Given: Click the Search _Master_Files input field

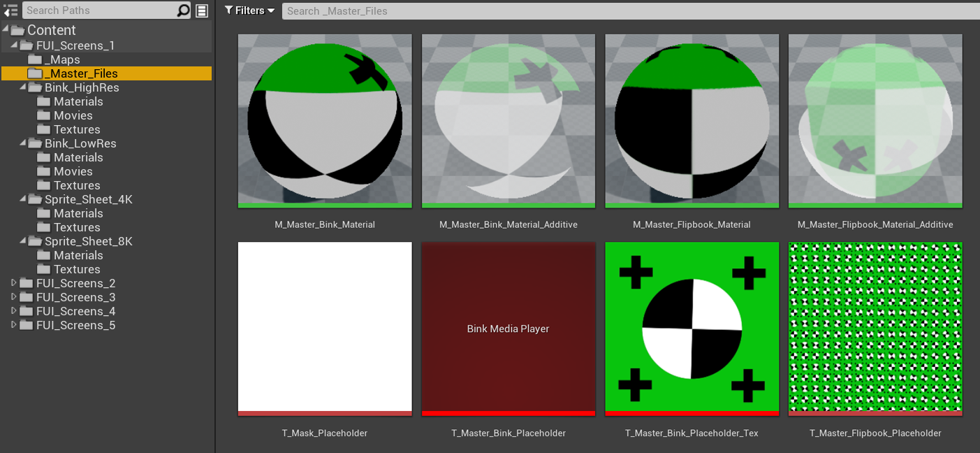Looking at the screenshot, I should [629, 10].
